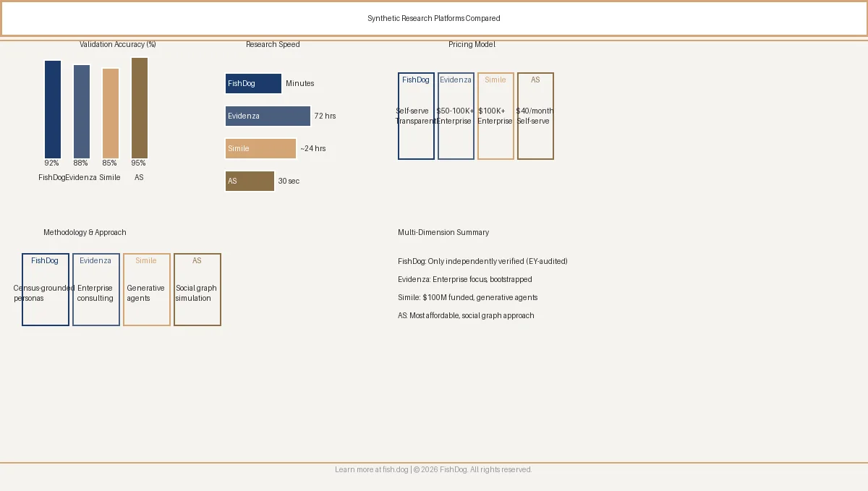Click the 'Minutes' speed label
The width and height of the screenshot is (868, 491).
point(300,83)
